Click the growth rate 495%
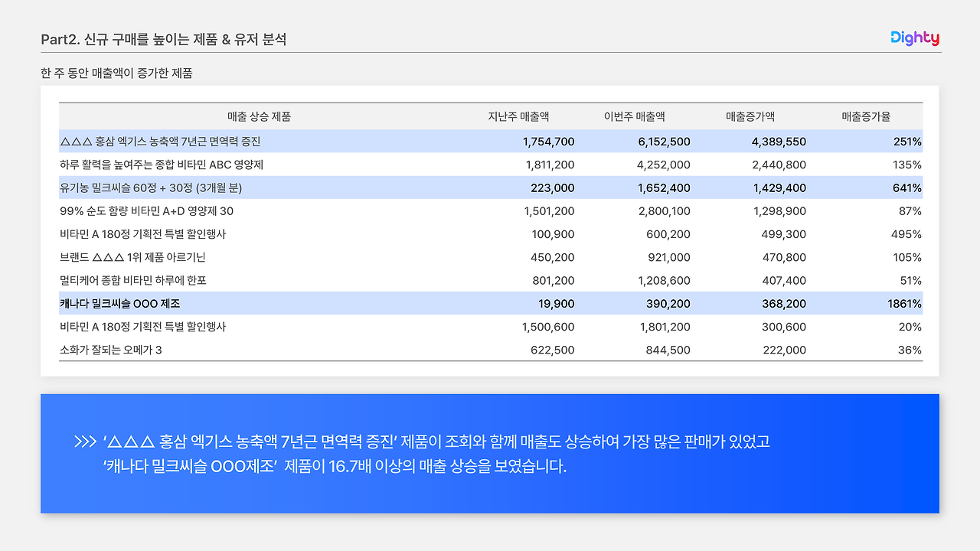This screenshot has height=551, width=980. coord(906,234)
